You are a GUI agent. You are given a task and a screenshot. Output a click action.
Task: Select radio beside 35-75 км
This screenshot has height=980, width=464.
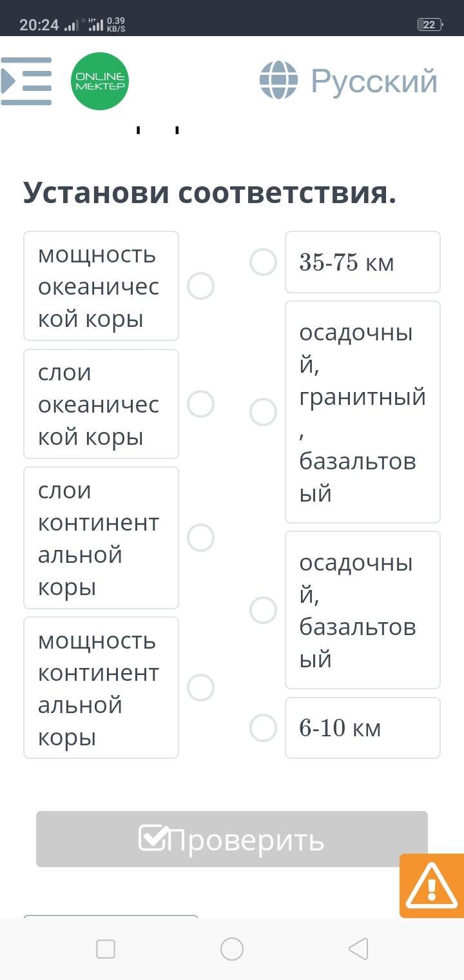click(263, 262)
